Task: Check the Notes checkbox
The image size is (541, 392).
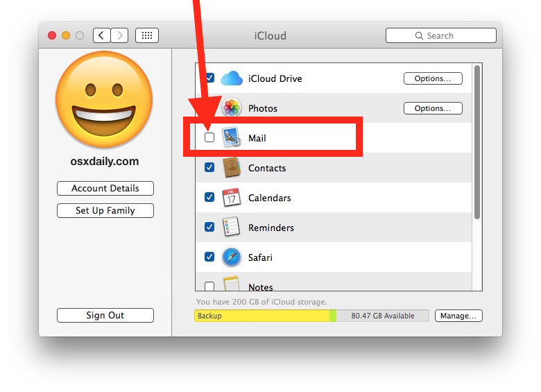Action: click(x=209, y=286)
